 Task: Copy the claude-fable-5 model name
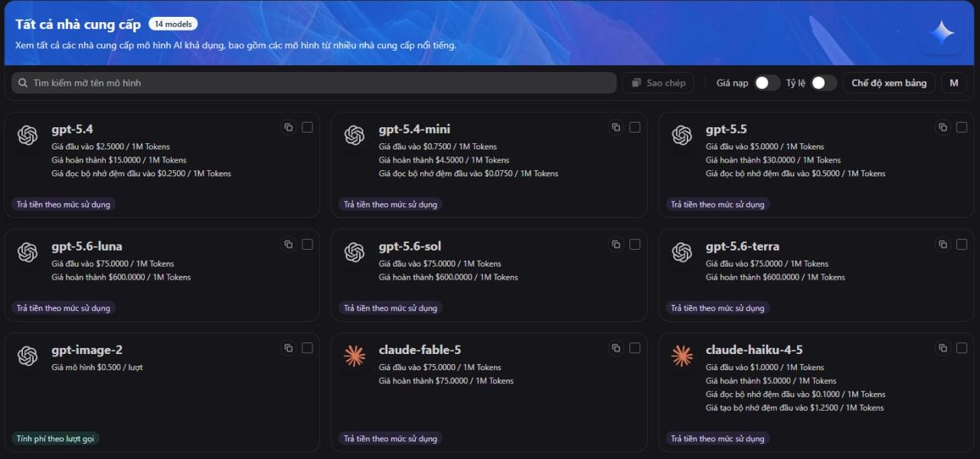(x=616, y=348)
